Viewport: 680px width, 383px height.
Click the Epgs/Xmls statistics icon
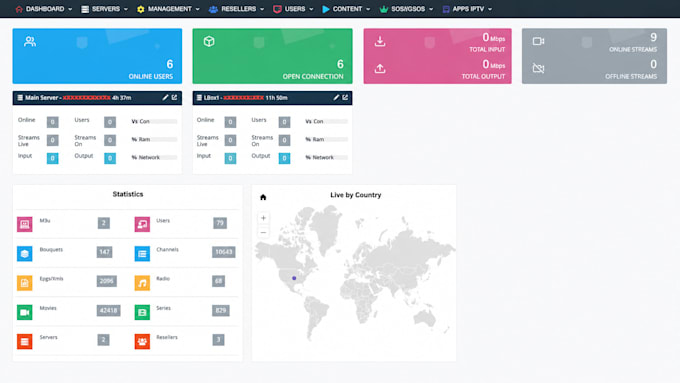25,283
